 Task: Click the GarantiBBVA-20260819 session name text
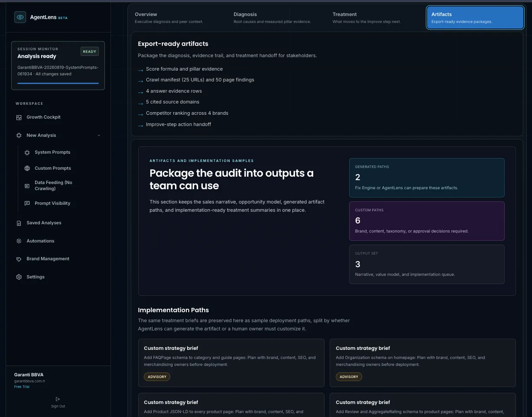click(58, 71)
